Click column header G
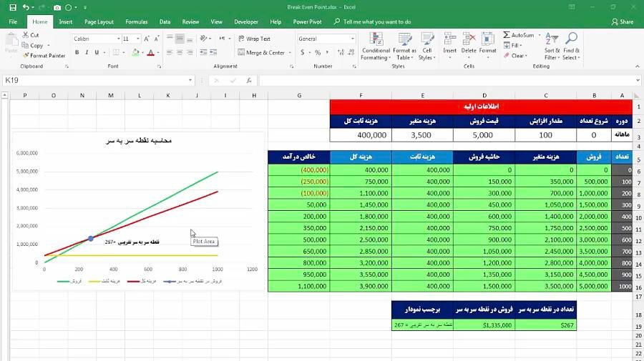 coord(299,96)
